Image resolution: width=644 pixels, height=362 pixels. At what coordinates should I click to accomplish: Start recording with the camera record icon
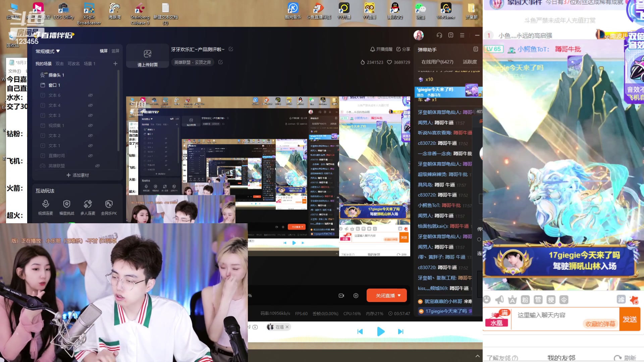click(x=341, y=296)
